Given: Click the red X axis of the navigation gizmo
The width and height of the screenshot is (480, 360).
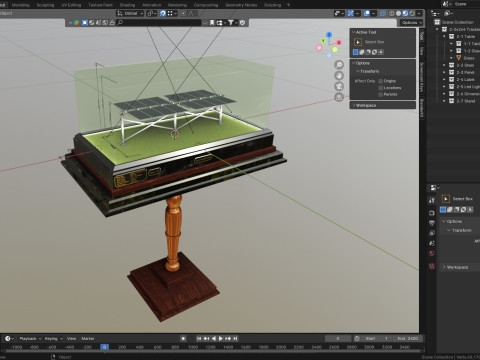Looking at the screenshot, I should tap(339, 43).
